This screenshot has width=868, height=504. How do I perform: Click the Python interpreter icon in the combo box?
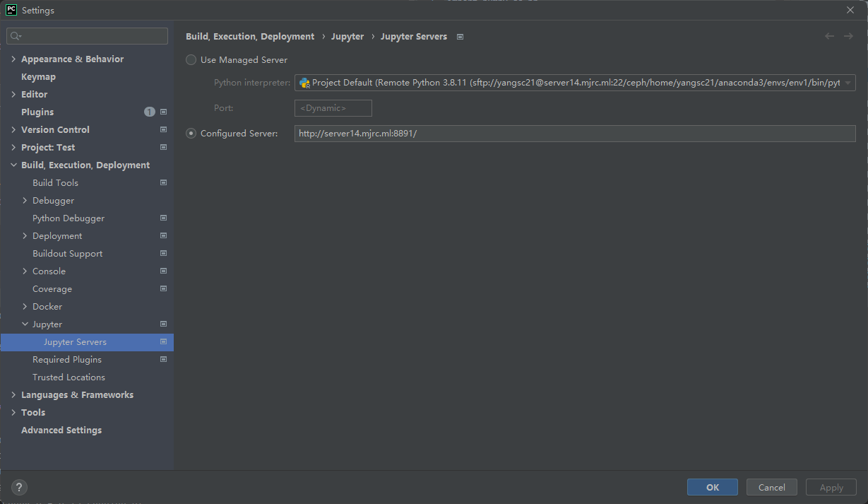point(304,83)
